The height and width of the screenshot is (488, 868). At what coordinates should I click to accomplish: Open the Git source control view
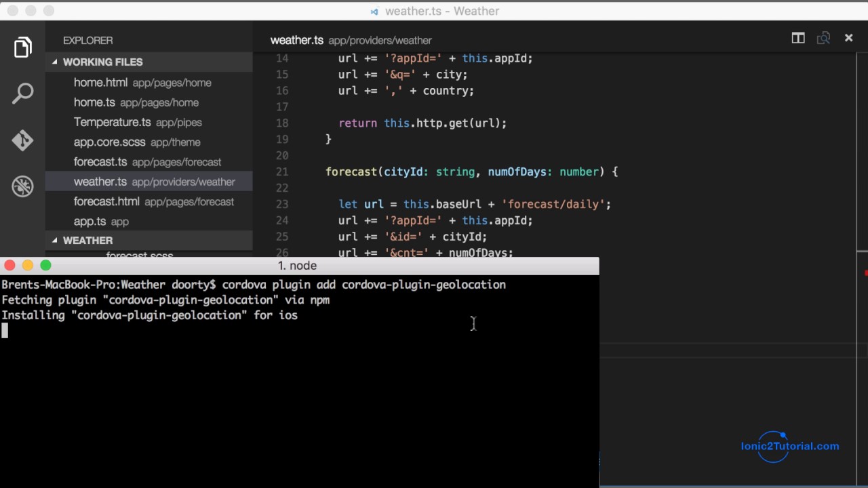pos(22,140)
